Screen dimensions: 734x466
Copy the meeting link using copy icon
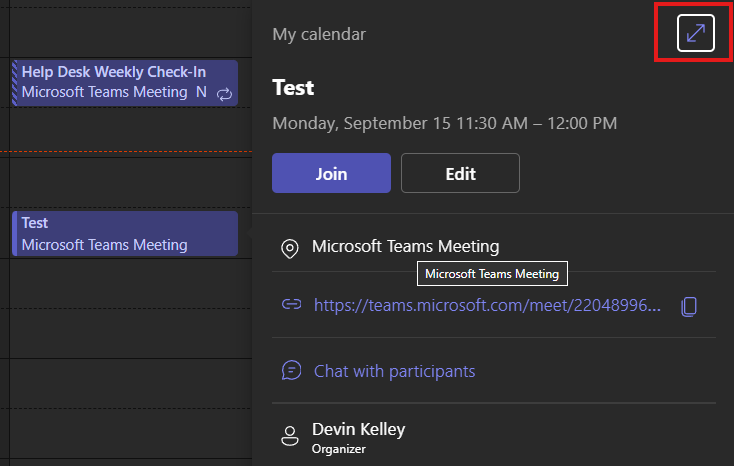(688, 306)
